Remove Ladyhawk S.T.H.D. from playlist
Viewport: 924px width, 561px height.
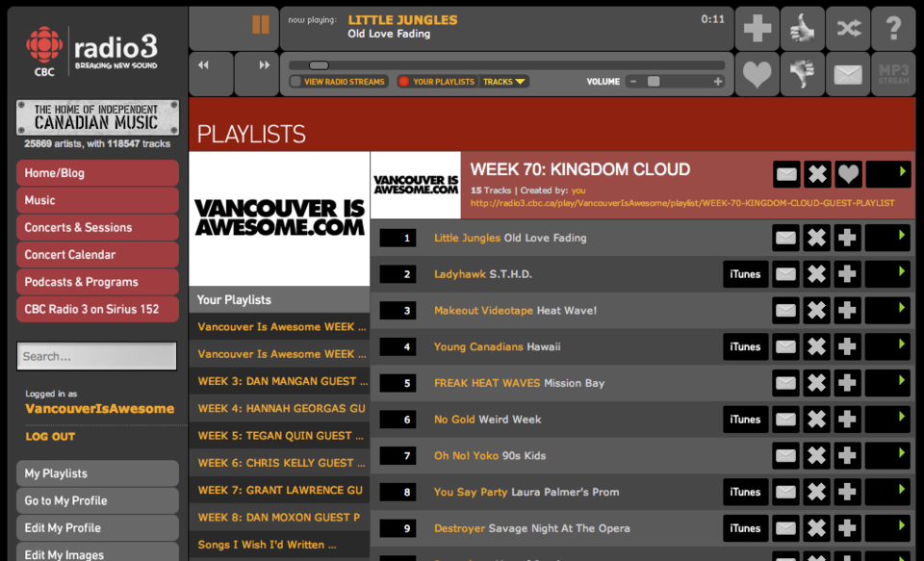pyautogui.click(x=816, y=274)
